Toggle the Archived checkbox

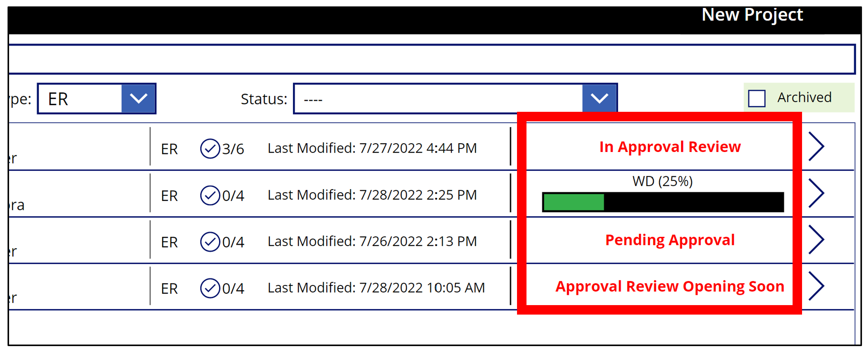757,98
